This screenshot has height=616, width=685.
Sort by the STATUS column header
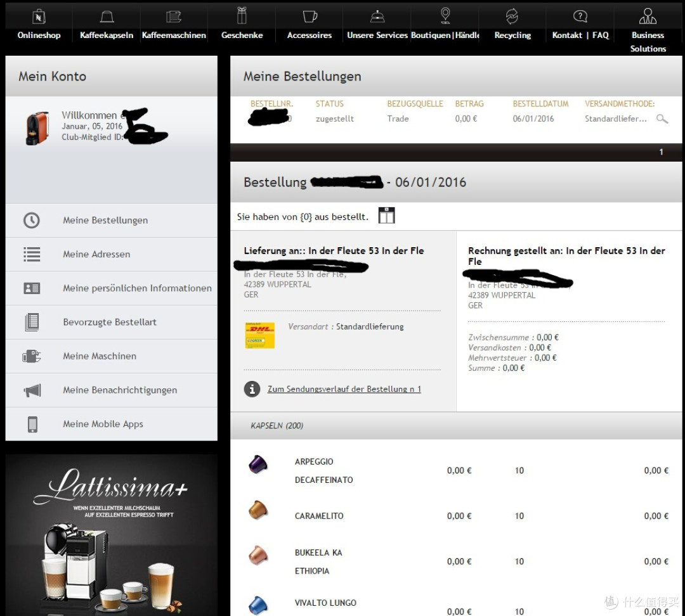pyautogui.click(x=330, y=103)
